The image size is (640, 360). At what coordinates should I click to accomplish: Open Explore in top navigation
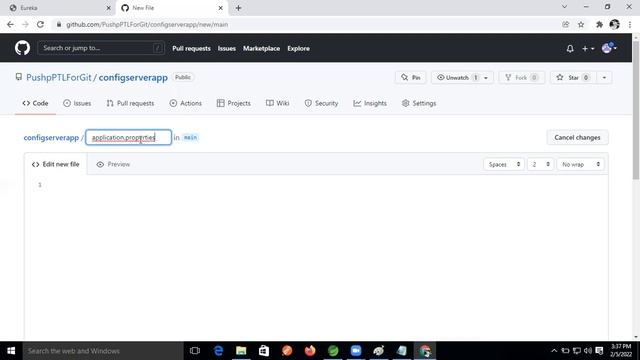pos(298,48)
